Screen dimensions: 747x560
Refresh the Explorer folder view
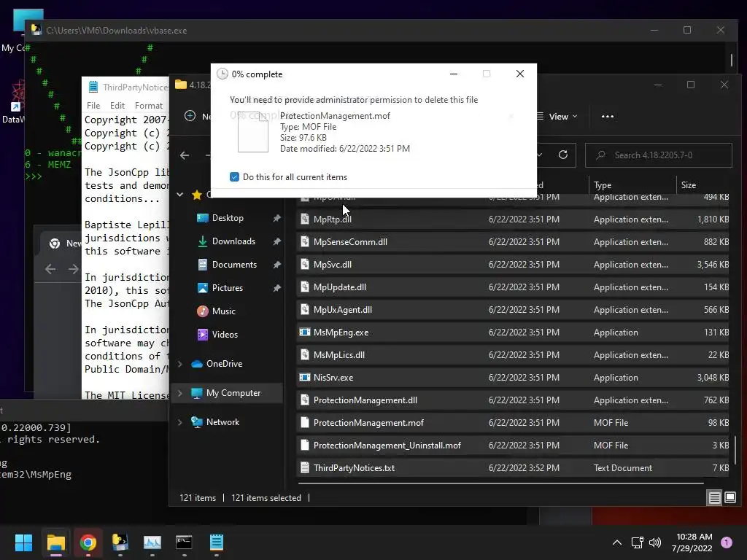563,155
